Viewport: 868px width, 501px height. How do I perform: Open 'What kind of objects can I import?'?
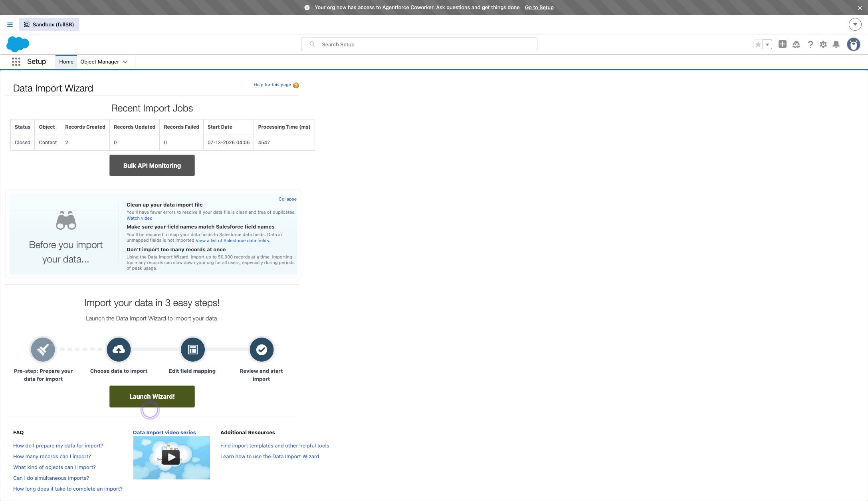pyautogui.click(x=54, y=467)
